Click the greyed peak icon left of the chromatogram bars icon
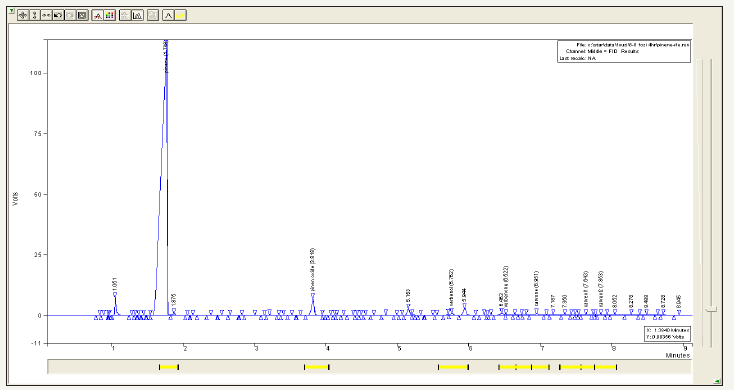 coord(125,15)
